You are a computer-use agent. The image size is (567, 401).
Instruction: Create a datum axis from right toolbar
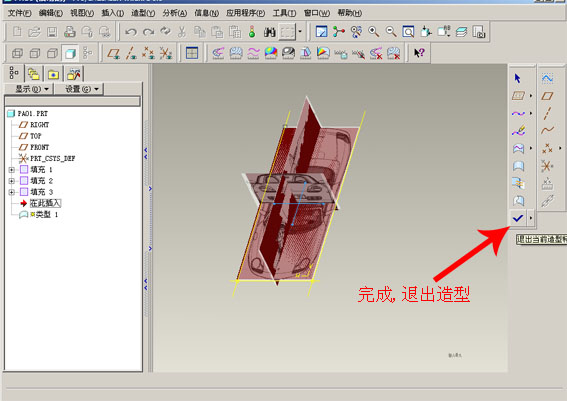tap(547, 113)
